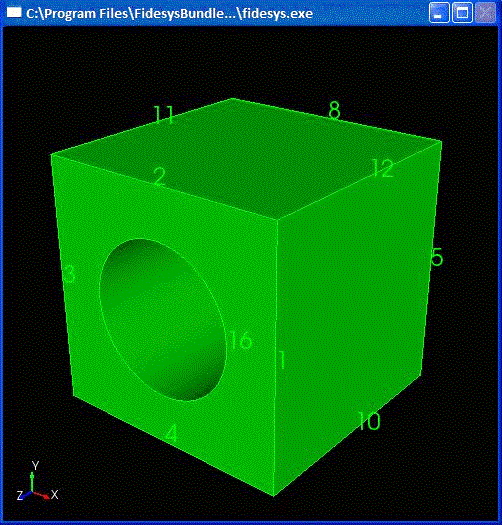Select the curve labeled 11
This screenshot has width=502, height=525.
point(164,114)
